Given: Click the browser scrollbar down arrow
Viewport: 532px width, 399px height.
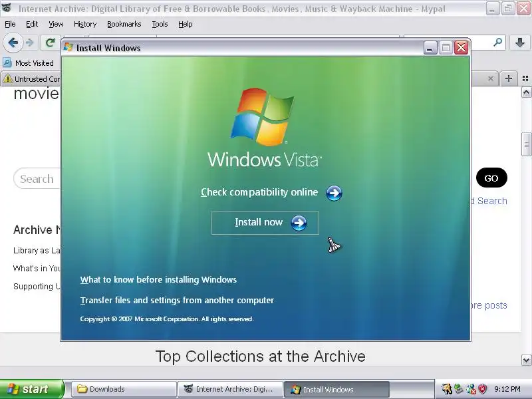Looking at the screenshot, I should point(526,360).
